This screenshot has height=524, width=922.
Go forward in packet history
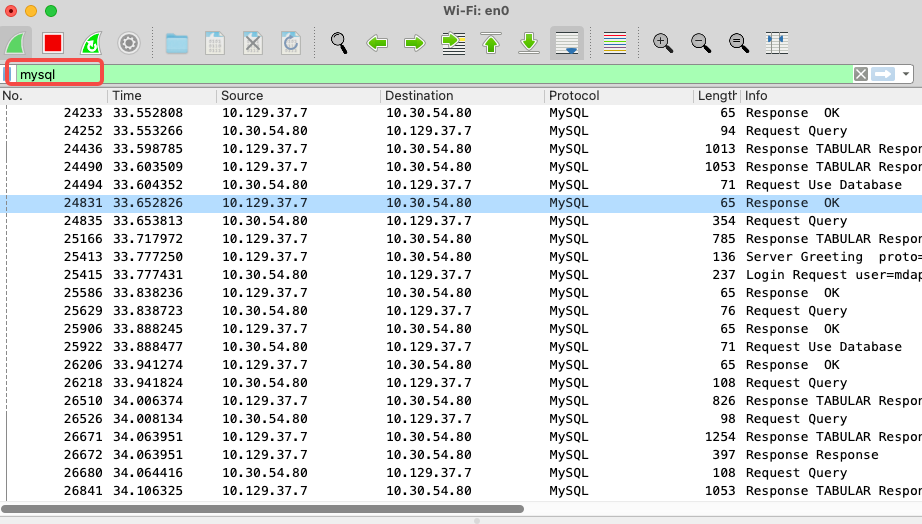tap(415, 43)
